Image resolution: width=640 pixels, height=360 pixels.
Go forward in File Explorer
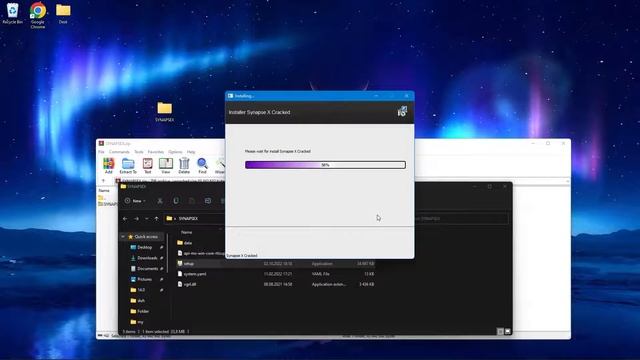coord(136,219)
